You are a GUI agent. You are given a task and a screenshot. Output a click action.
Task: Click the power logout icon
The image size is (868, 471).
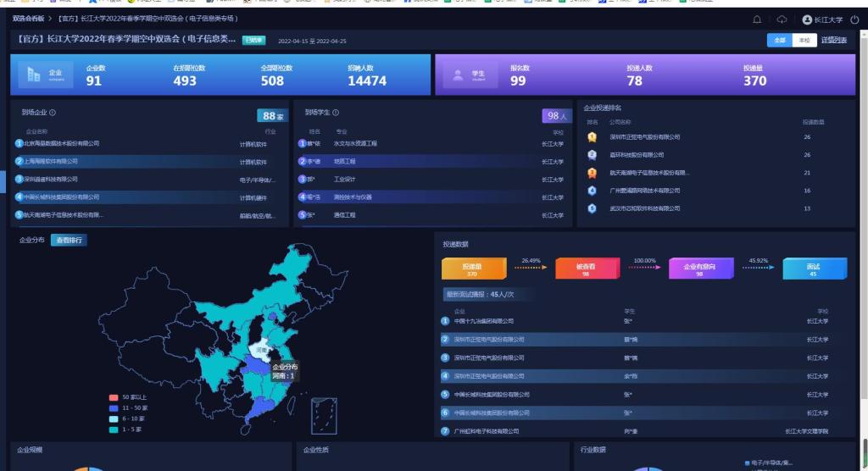(x=854, y=19)
